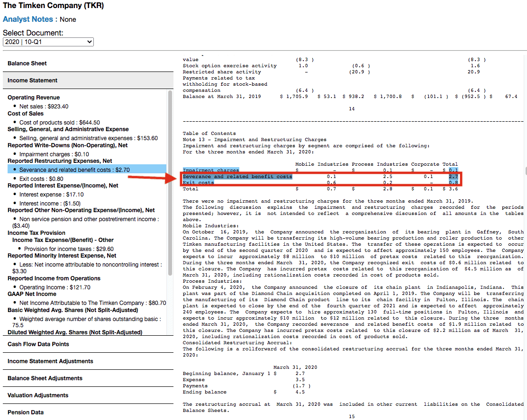This screenshot has width=527, height=420.
Task: Click the Income Tax Provision heading
Action: pyautogui.click(x=36, y=233)
